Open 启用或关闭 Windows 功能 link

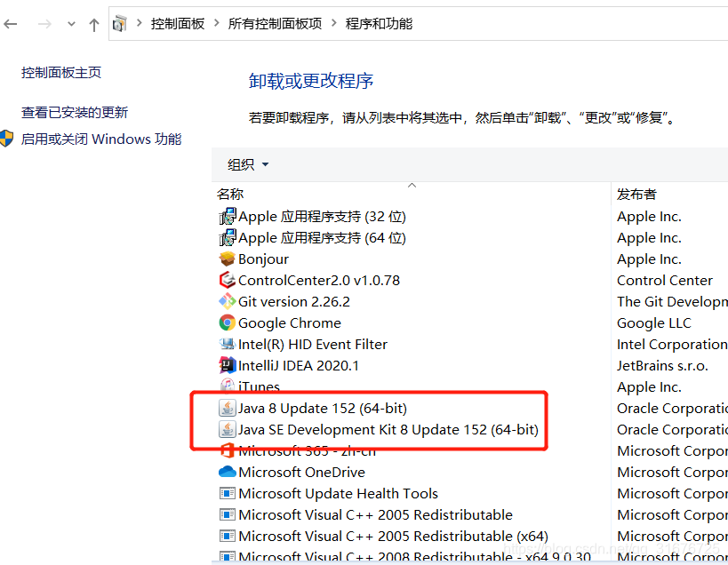coord(101,139)
